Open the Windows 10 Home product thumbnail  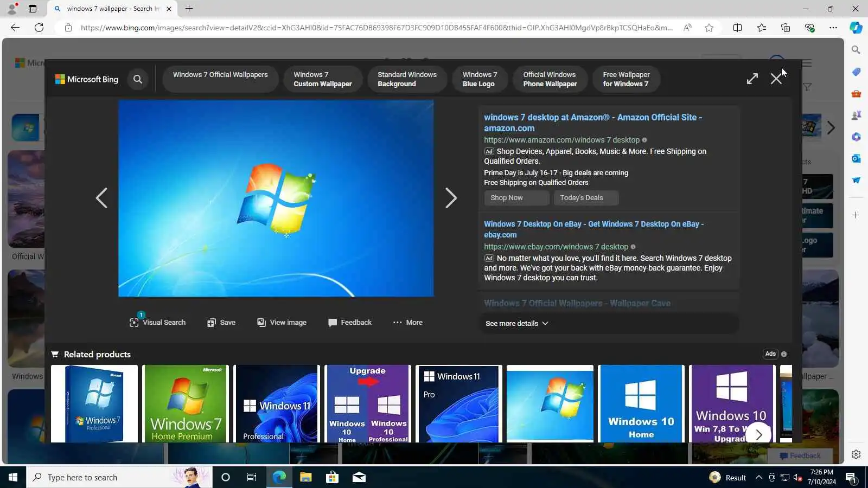(641, 403)
